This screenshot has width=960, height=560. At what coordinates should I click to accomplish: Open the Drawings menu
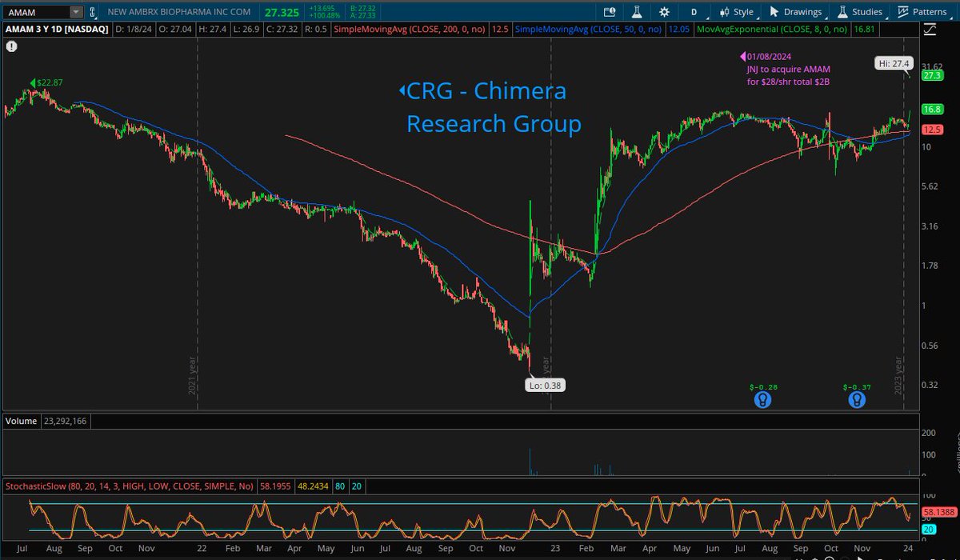(x=795, y=12)
